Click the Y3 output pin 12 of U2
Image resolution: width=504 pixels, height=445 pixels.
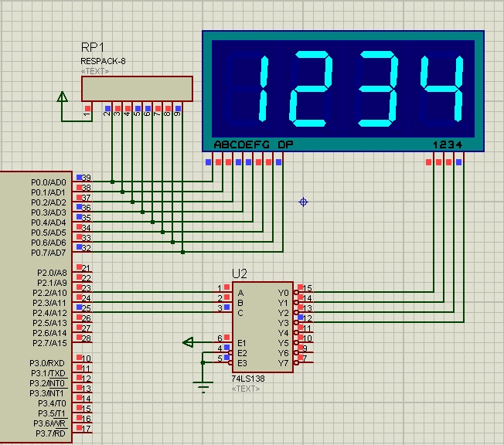(x=304, y=321)
